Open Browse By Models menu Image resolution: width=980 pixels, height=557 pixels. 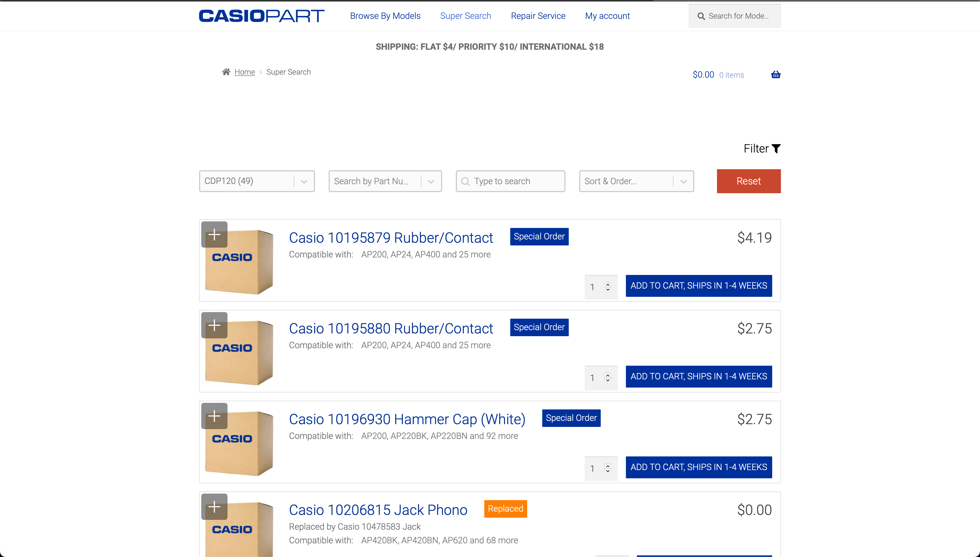pyautogui.click(x=385, y=16)
